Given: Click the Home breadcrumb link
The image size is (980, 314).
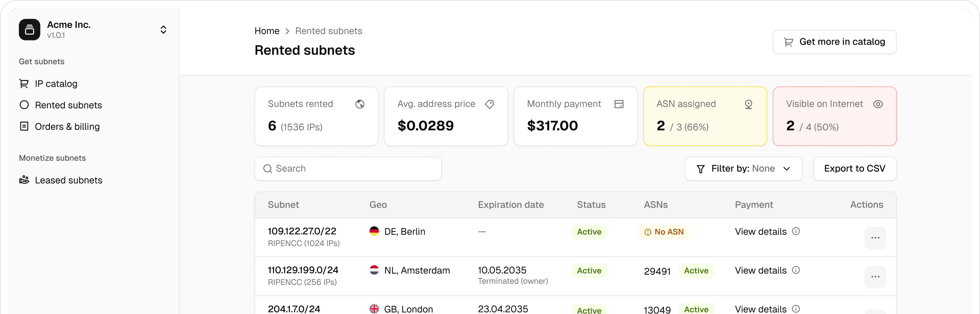Looking at the screenshot, I should point(267,31).
